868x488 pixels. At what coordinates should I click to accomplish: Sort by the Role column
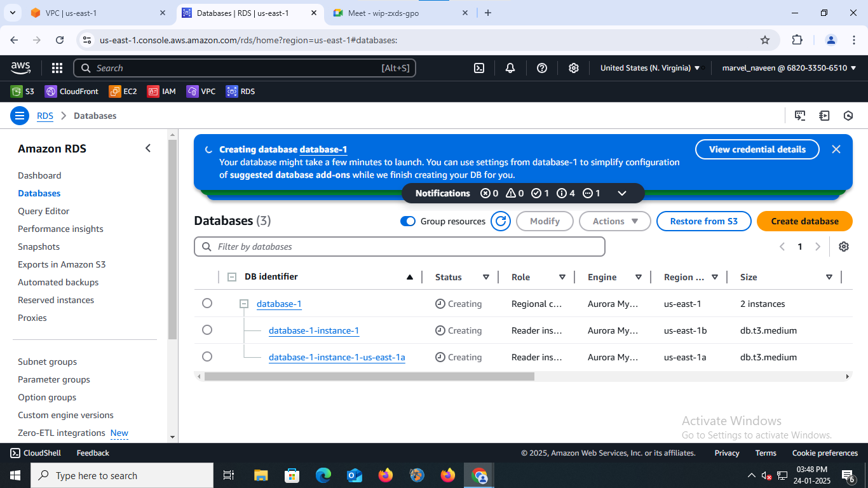pyautogui.click(x=562, y=277)
